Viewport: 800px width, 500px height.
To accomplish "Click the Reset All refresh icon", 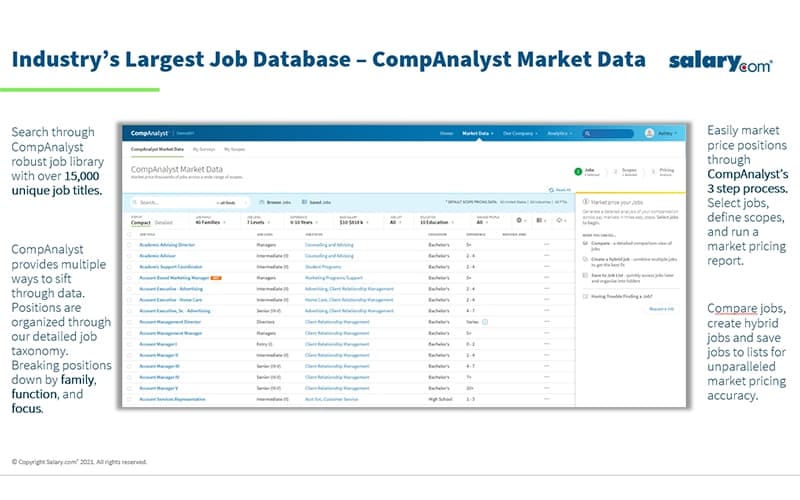I will [551, 190].
